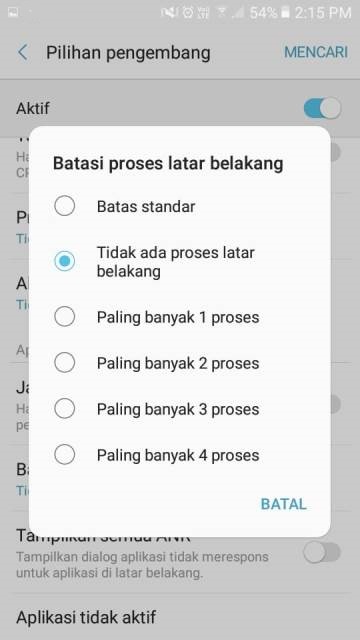Tap the battery icon in status bar

pyautogui.click(x=285, y=13)
